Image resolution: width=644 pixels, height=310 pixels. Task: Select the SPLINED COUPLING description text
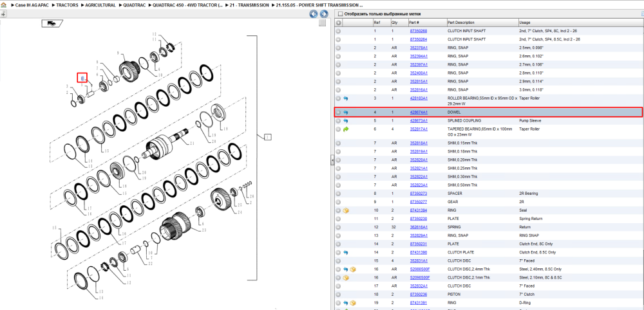[x=464, y=121]
